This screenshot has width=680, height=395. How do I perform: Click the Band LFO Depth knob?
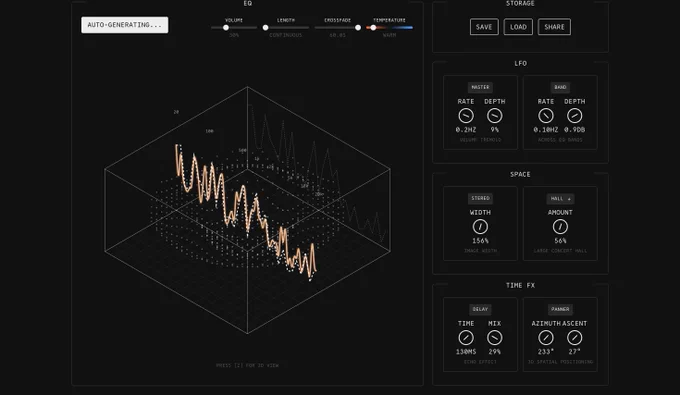[575, 116]
